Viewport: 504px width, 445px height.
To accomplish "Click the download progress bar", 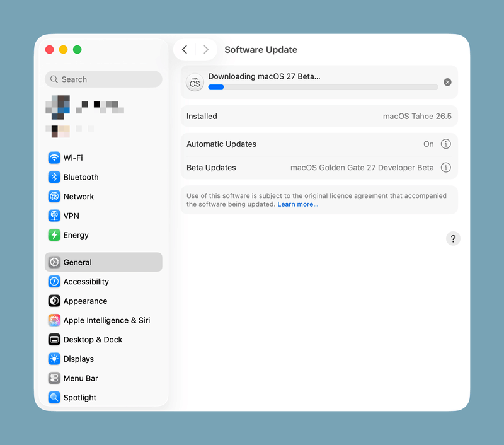I will (x=323, y=87).
